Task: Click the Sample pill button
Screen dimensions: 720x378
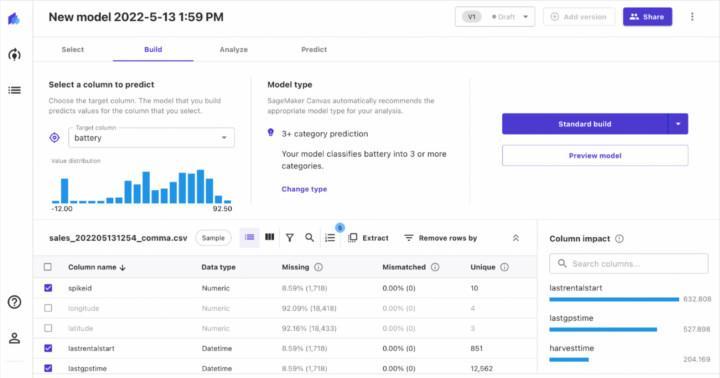Action: click(213, 238)
